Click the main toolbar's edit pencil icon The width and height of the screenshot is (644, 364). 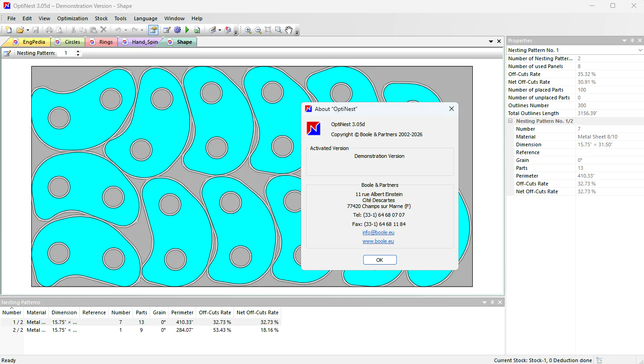coord(167,30)
